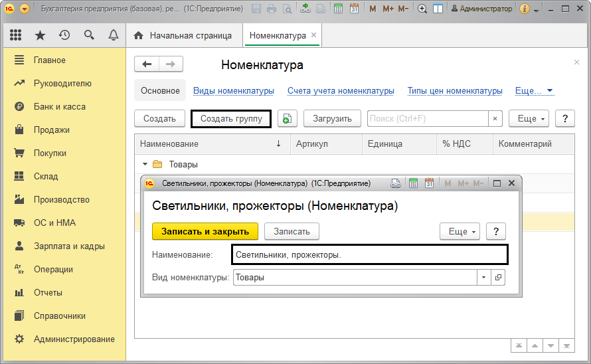
Task: Open Отчеты section
Action: pyautogui.click(x=48, y=293)
